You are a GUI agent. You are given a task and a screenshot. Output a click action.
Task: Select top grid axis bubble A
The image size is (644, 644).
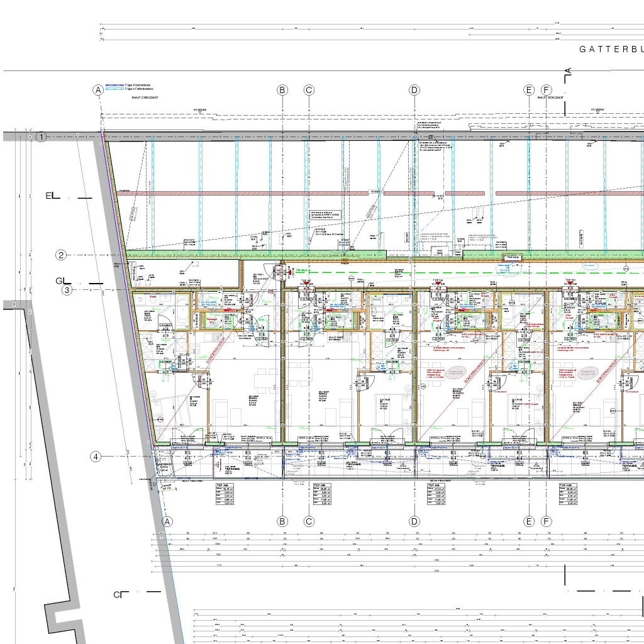point(97,90)
